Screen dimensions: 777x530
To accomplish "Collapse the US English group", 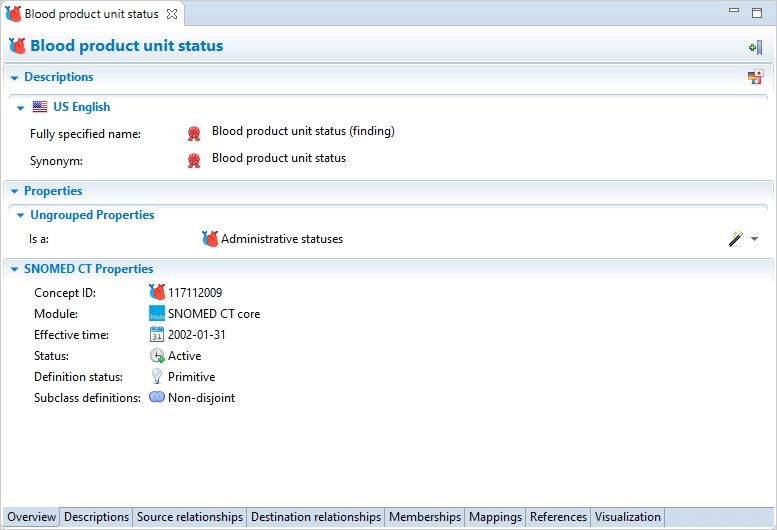I will coord(20,107).
